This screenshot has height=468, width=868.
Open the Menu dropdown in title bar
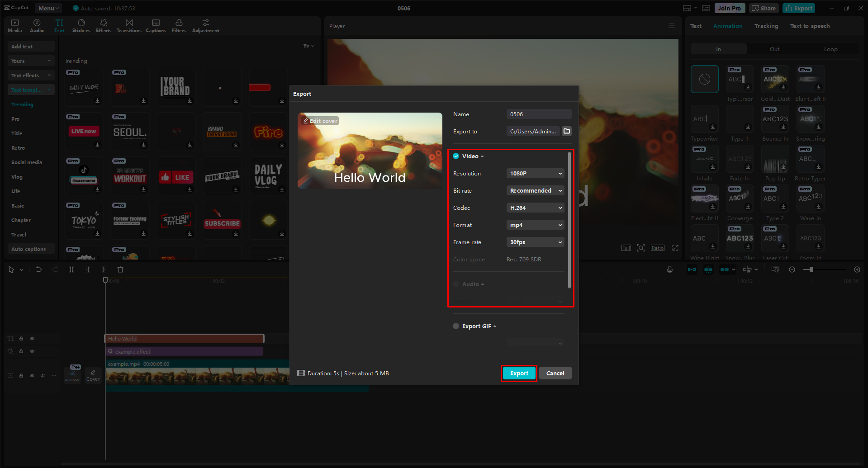point(48,8)
